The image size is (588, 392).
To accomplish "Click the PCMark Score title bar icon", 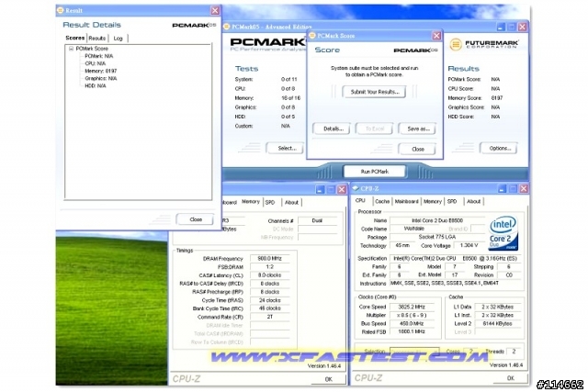I will (312, 36).
